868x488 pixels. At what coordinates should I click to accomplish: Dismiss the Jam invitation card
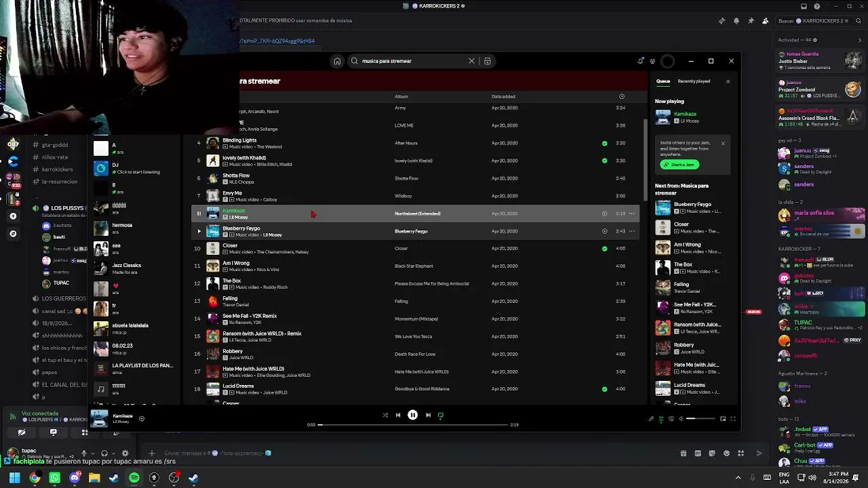point(723,143)
